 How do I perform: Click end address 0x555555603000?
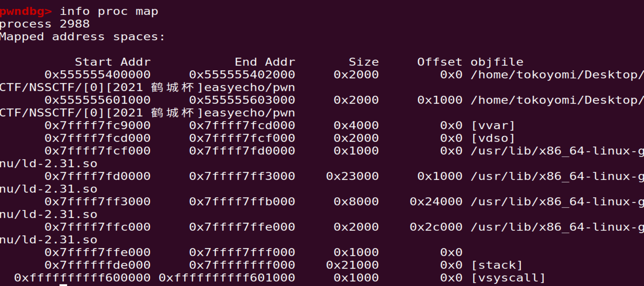(x=242, y=100)
